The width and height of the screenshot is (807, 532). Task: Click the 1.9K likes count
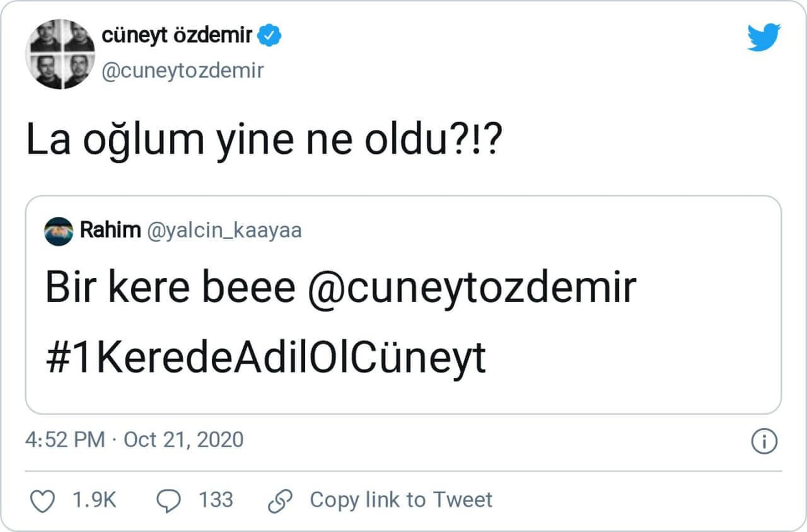tap(95, 500)
